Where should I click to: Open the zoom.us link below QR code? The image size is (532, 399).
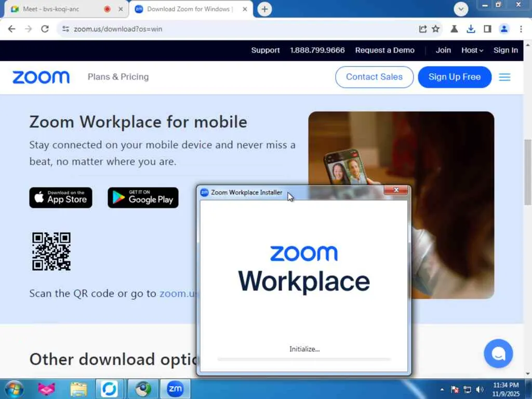[x=178, y=293]
